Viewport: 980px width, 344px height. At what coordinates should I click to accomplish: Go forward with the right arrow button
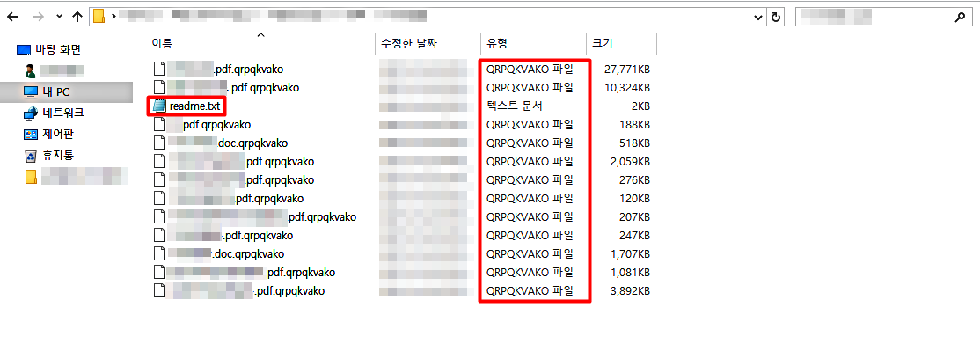pyautogui.click(x=38, y=18)
